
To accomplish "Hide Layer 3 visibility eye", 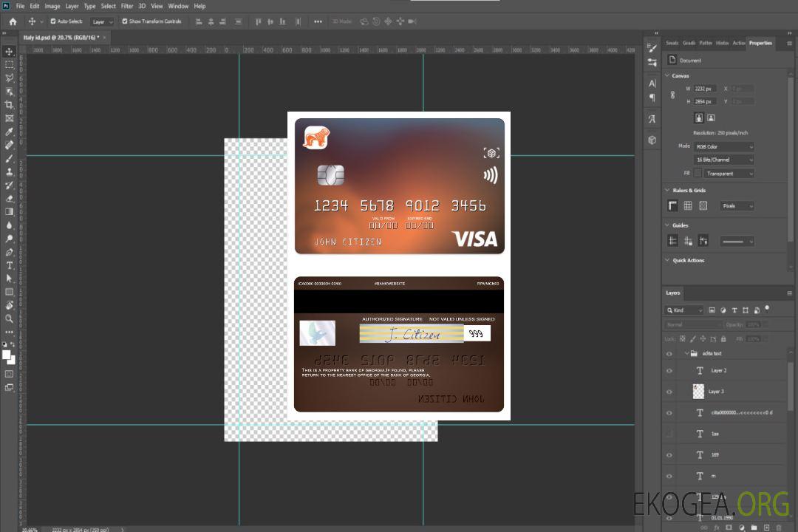I will [x=669, y=392].
